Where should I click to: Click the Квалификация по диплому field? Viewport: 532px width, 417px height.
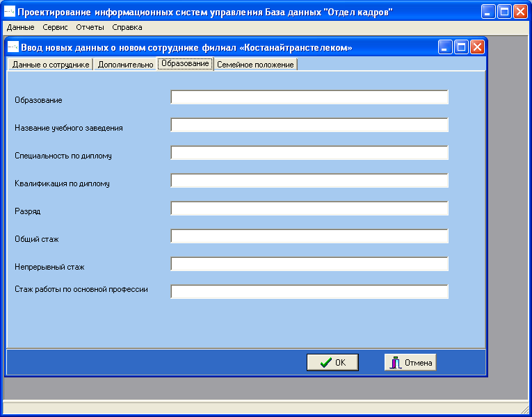pyautogui.click(x=309, y=181)
